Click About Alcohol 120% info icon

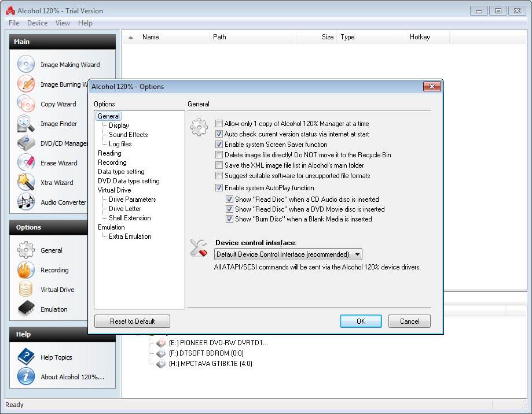(x=26, y=376)
